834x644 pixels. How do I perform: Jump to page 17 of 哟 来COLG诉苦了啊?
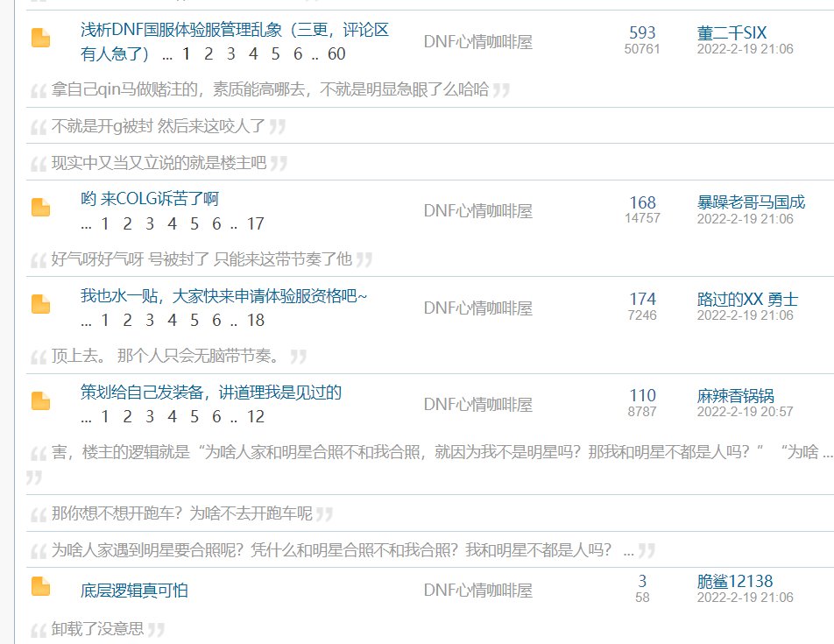coord(255,224)
